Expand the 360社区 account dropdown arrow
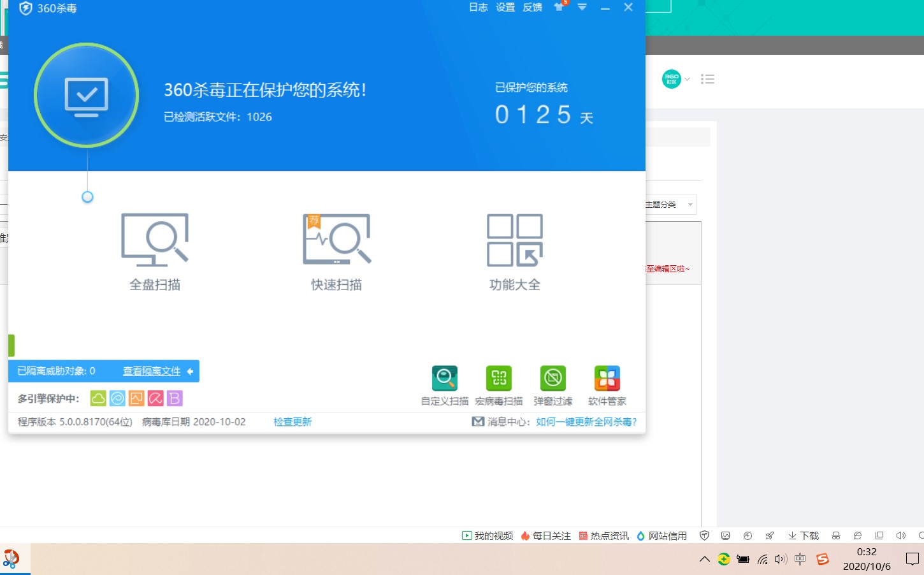Screen dimensions: 924x575 click(687, 79)
